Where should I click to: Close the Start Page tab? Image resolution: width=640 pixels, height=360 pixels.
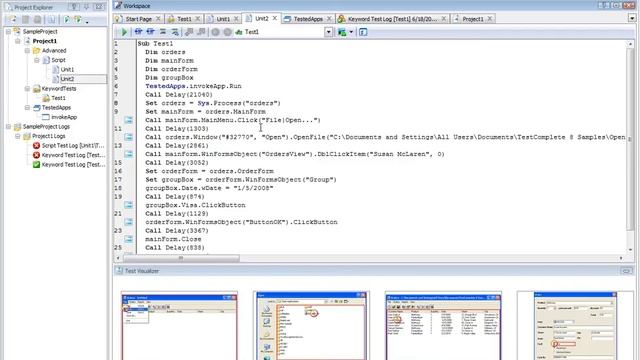click(158, 19)
